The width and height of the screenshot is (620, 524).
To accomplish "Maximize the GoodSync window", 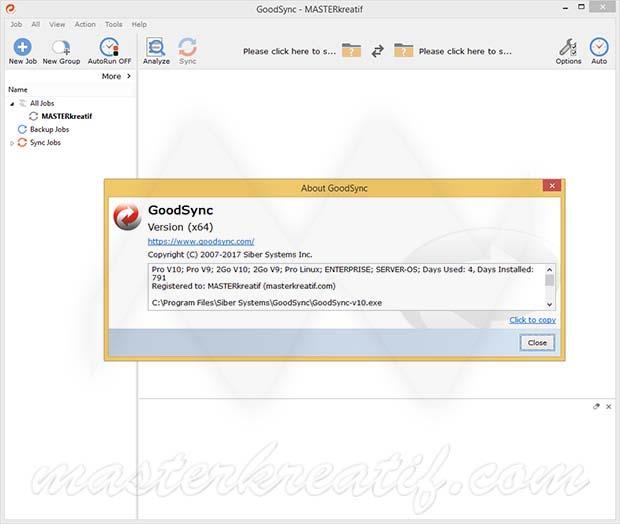I will (581, 7).
